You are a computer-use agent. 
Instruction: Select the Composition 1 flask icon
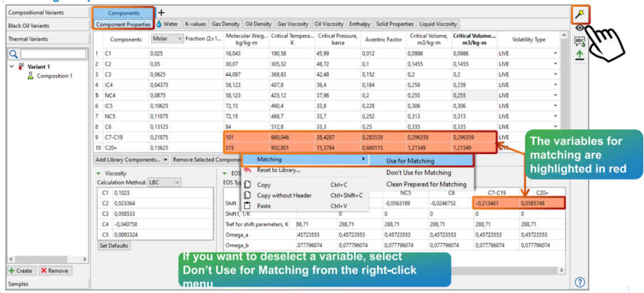point(30,76)
